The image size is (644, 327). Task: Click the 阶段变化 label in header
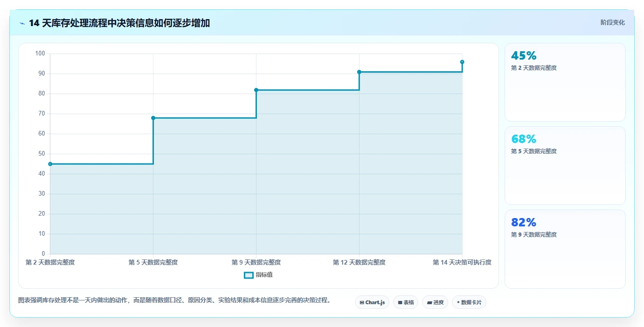[612, 22]
